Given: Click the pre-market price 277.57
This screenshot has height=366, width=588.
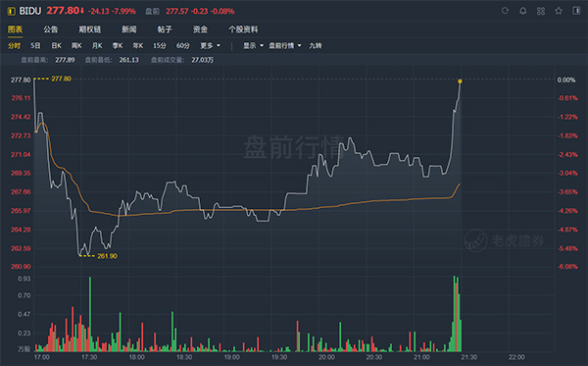Looking at the screenshot, I should [177, 11].
